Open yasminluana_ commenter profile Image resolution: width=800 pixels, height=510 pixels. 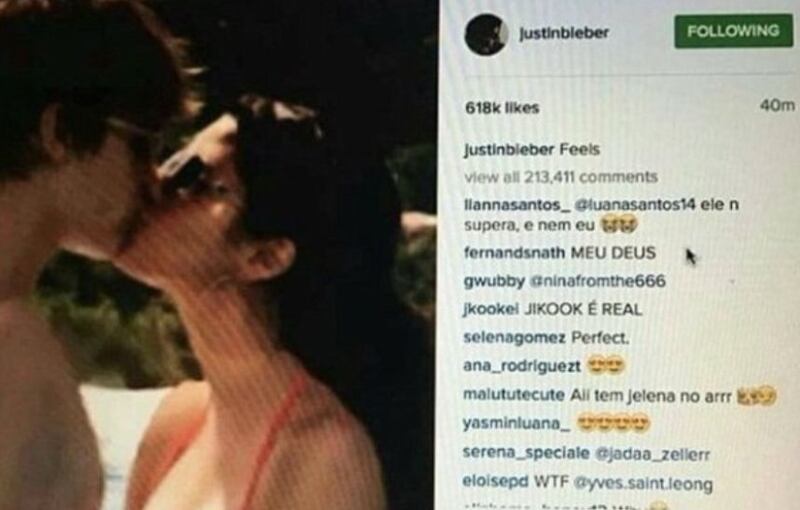click(x=516, y=424)
